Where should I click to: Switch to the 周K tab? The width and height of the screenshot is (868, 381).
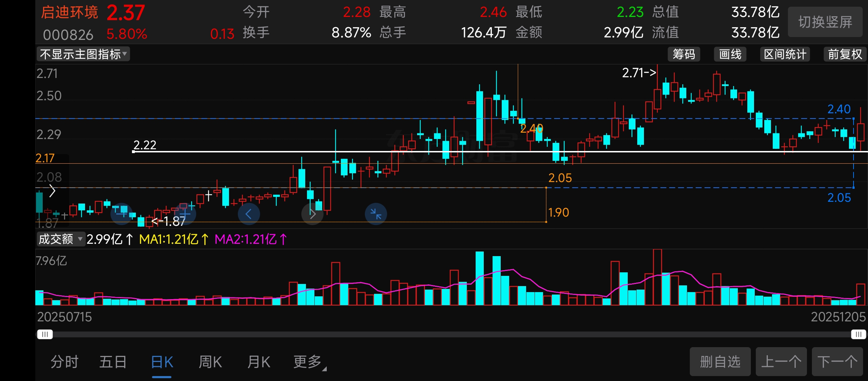click(210, 362)
